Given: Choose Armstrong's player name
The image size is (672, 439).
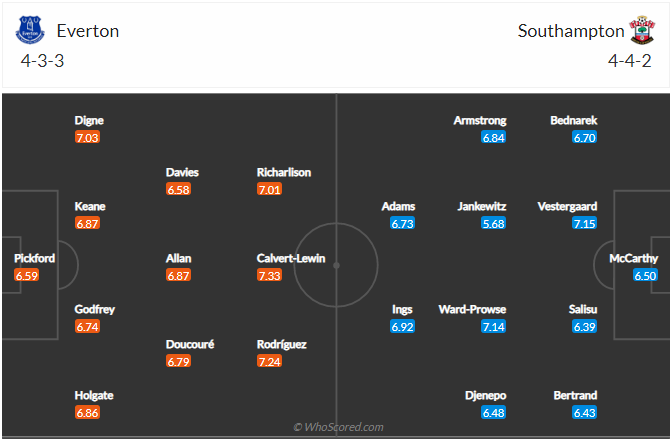Looking at the screenshot, I should [x=480, y=120].
